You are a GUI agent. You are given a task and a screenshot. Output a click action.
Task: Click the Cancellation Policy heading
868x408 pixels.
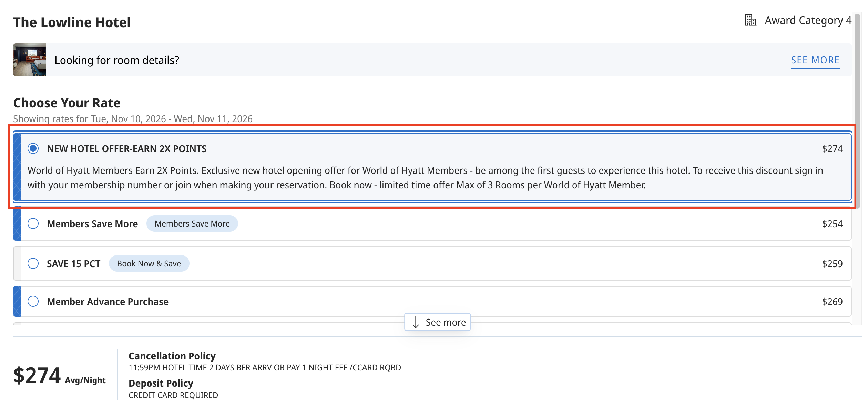[x=172, y=356]
